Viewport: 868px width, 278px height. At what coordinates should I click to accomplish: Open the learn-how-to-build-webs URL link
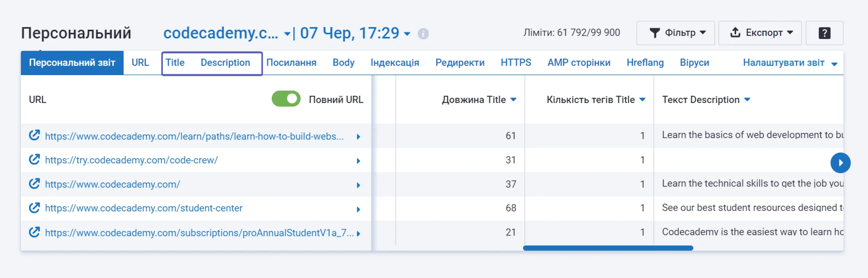coord(194,136)
